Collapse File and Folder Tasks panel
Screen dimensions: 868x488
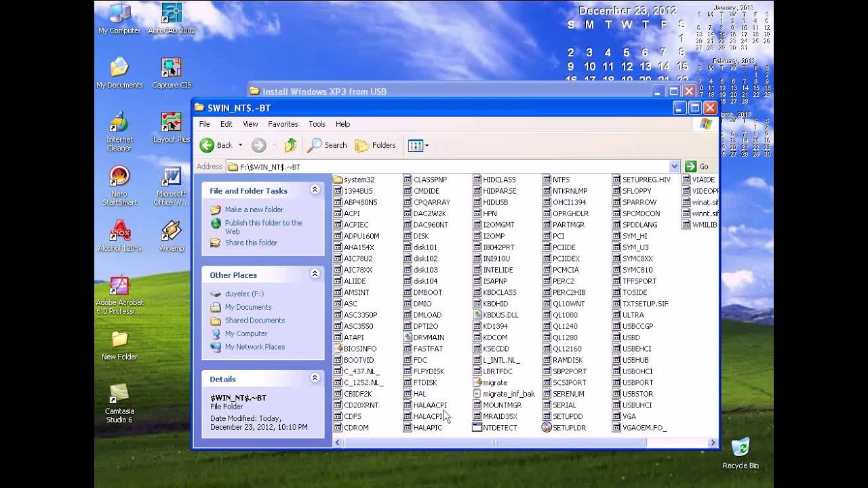point(315,190)
